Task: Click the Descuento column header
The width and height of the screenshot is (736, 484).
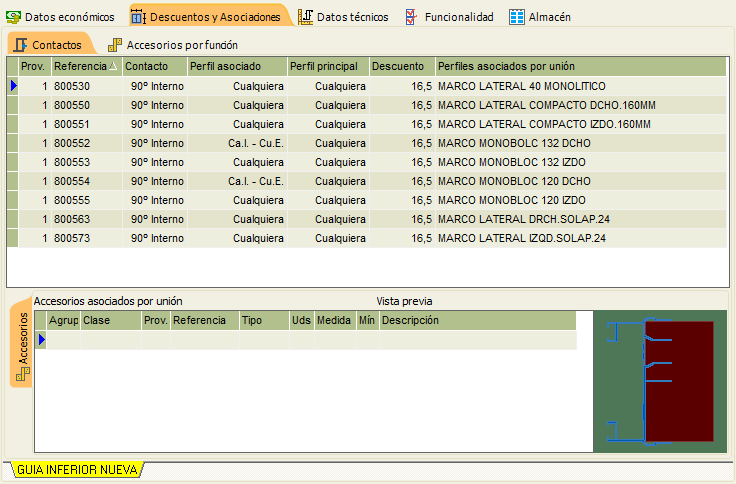Action: [x=402, y=66]
